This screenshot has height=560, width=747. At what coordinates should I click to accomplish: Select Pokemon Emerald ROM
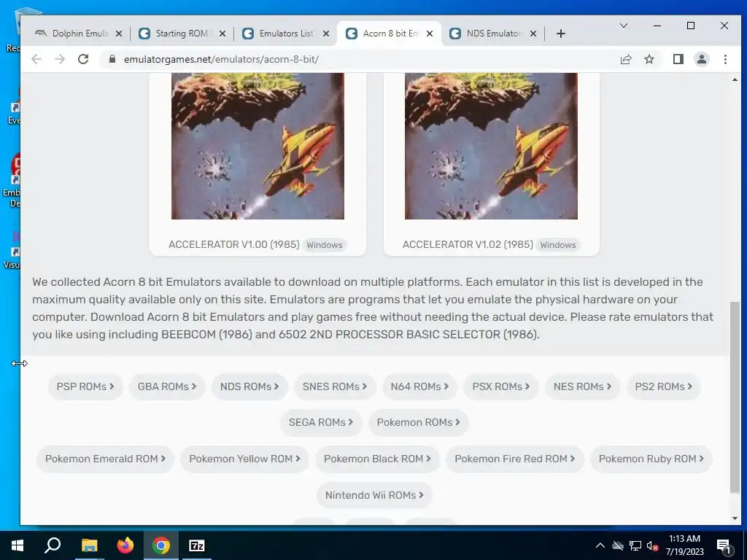pyautogui.click(x=105, y=459)
